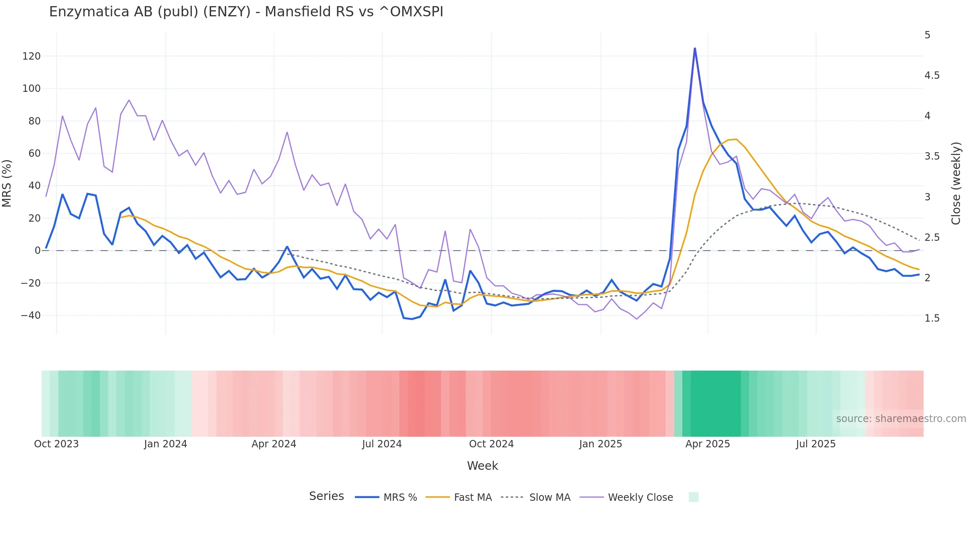Click the Jan 2024 axis label

click(165, 444)
